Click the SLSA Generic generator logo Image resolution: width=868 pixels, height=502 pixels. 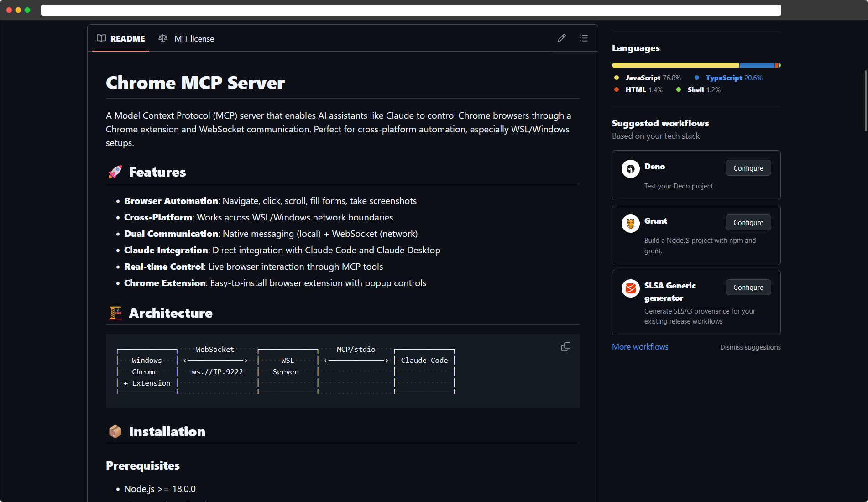[630, 288]
